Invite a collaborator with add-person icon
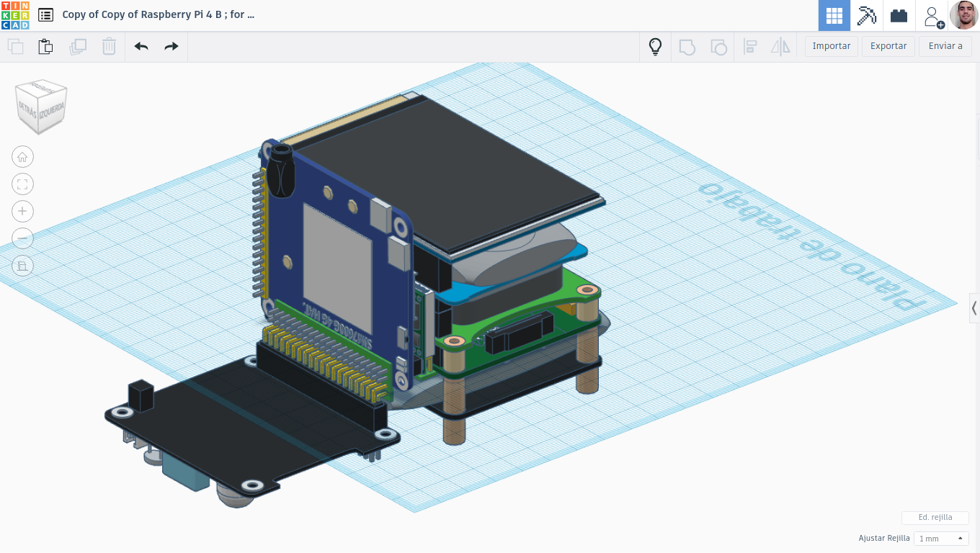Viewport: 980px width, 553px height. click(x=933, y=16)
